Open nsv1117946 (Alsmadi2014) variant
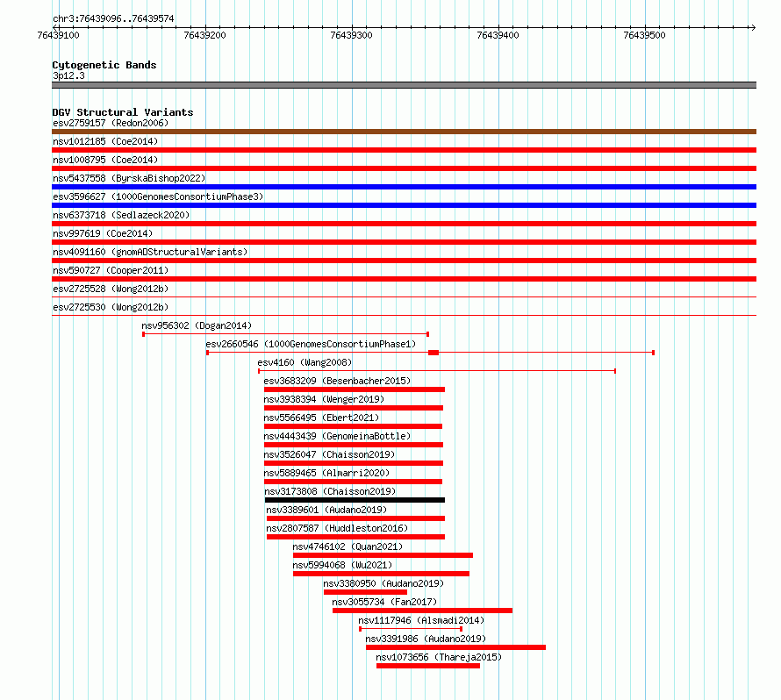Image resolution: width=781 pixels, height=700 pixels. pos(421,620)
